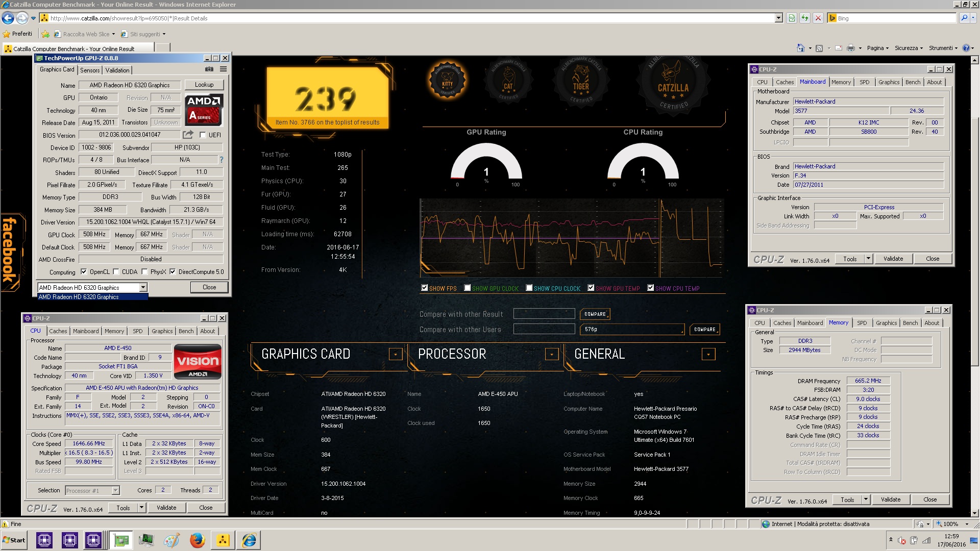Toggle the PhysX checkbox

[x=144, y=272]
